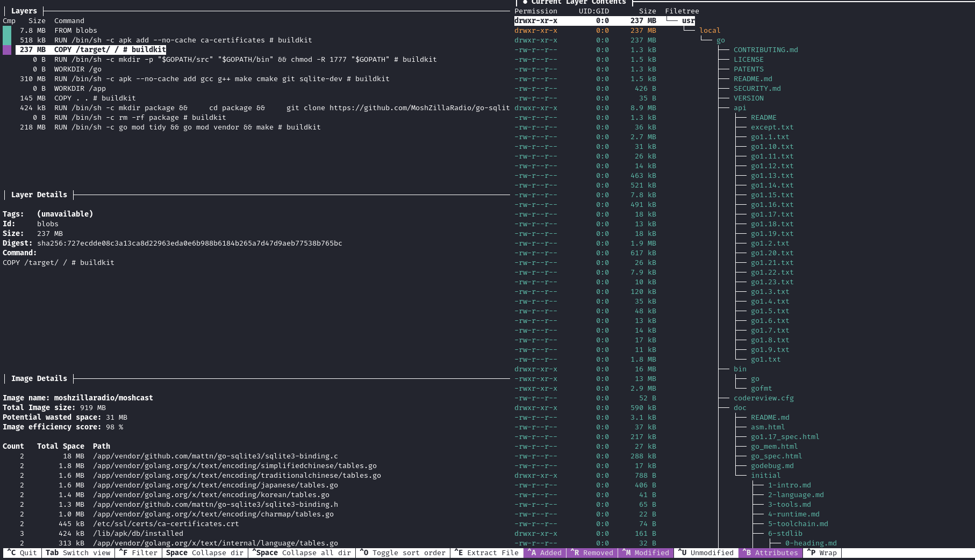The height and width of the screenshot is (560, 975).
Task: Select CONTRIBUTING.md in the filetree
Action: [765, 50]
